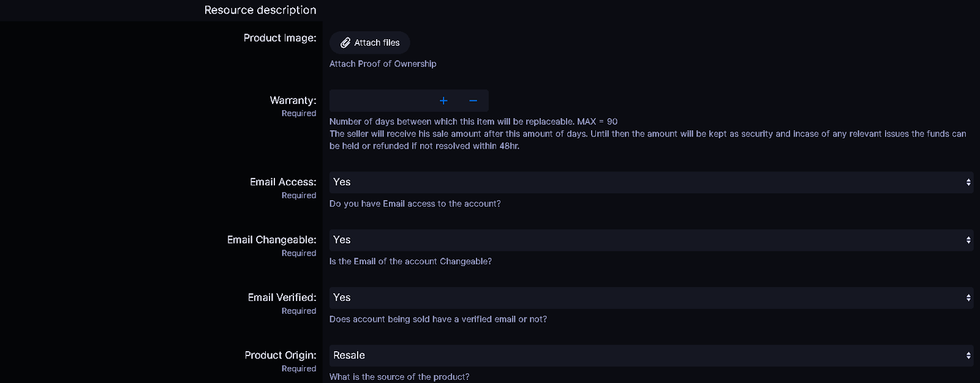Open the Email Access Yes dropdown
980x383 pixels.
(x=643, y=182)
